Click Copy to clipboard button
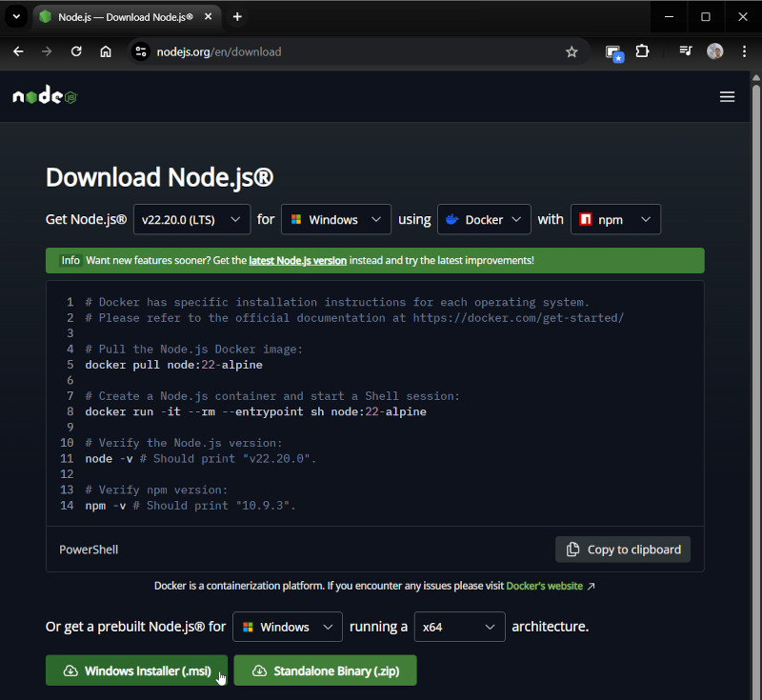Viewport: 762px width, 700px height. (623, 550)
